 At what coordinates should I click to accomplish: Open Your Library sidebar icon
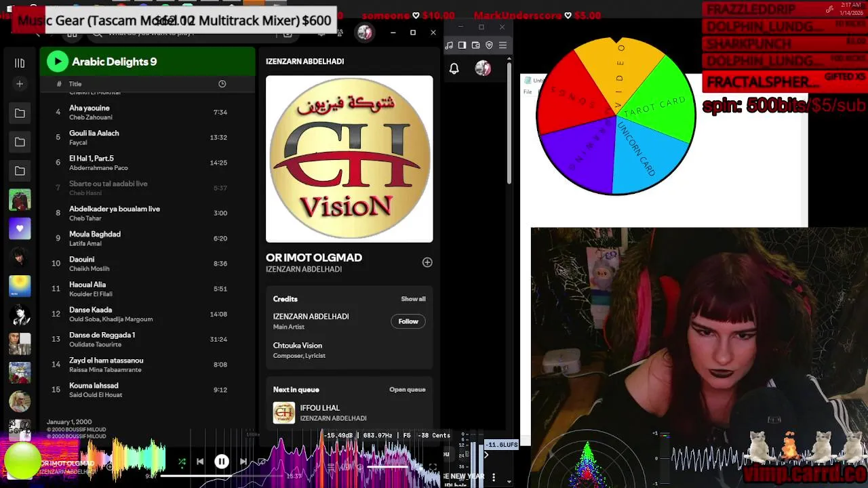(20, 63)
